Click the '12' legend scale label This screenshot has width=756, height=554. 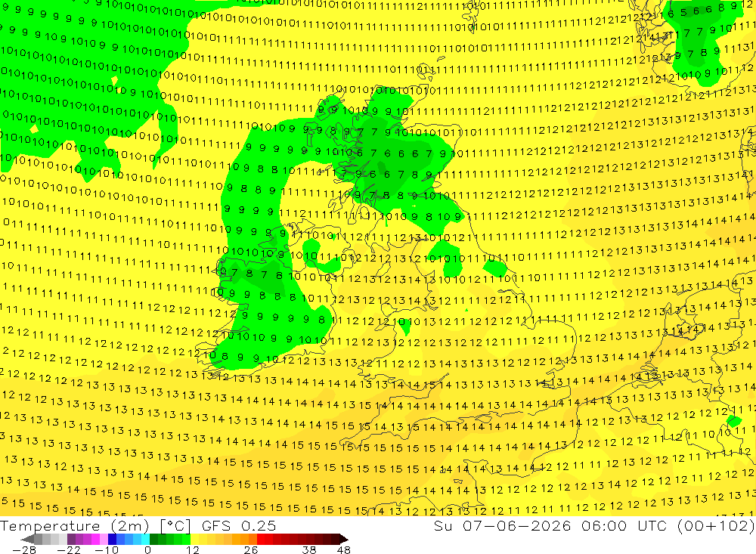[192, 549]
